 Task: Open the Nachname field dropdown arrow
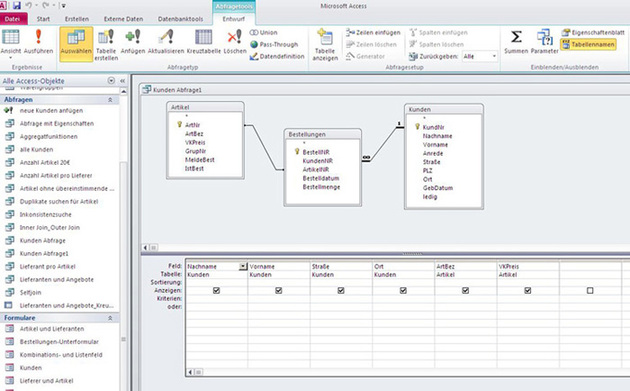coord(242,266)
